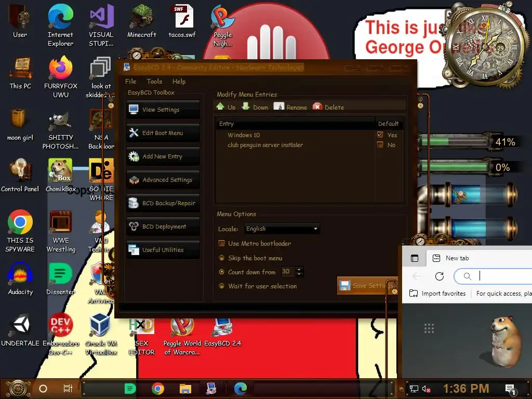This screenshot has height=399, width=532.
Task: Open the File menu in EasyBCD
Action: tap(130, 82)
